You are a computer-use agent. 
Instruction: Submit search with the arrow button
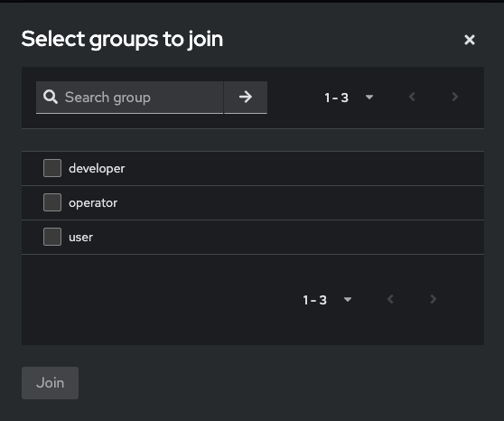click(x=246, y=98)
